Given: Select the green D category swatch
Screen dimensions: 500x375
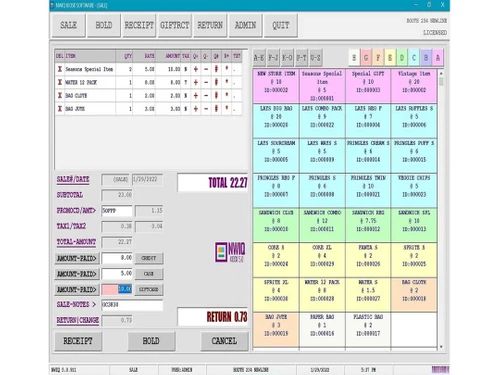Looking at the screenshot, I should click(x=402, y=58).
